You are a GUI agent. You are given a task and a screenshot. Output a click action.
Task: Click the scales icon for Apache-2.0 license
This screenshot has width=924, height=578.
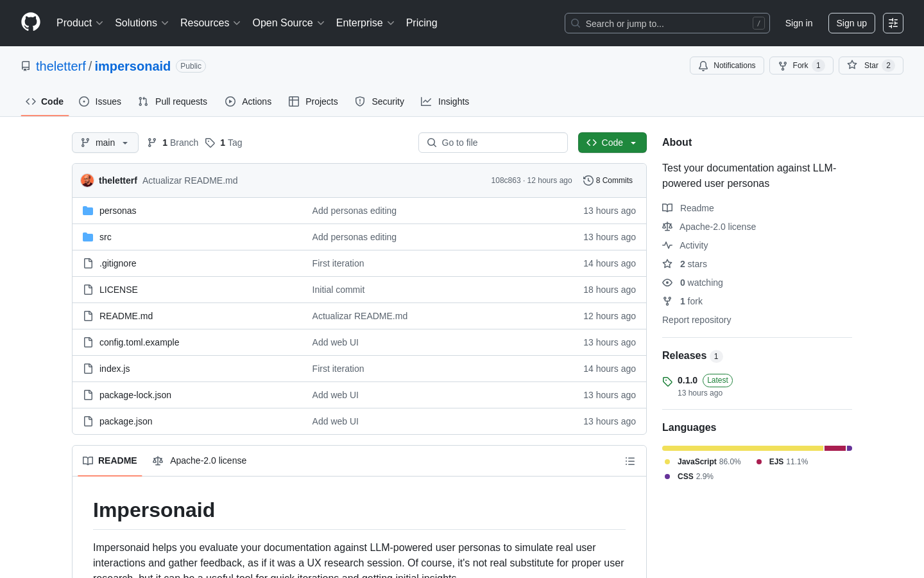[x=667, y=227]
